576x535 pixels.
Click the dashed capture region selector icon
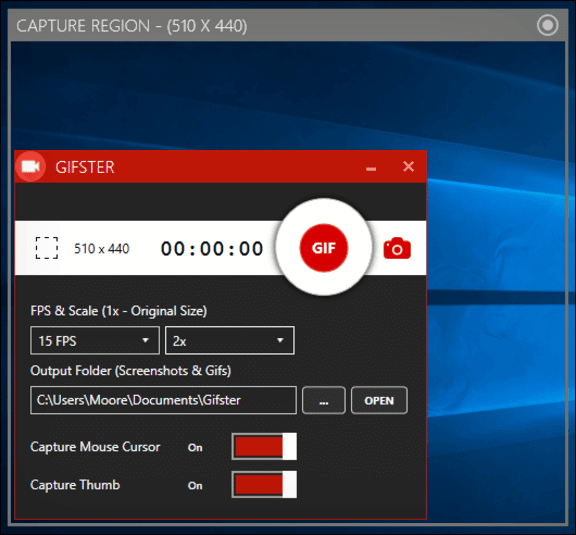coord(47,248)
